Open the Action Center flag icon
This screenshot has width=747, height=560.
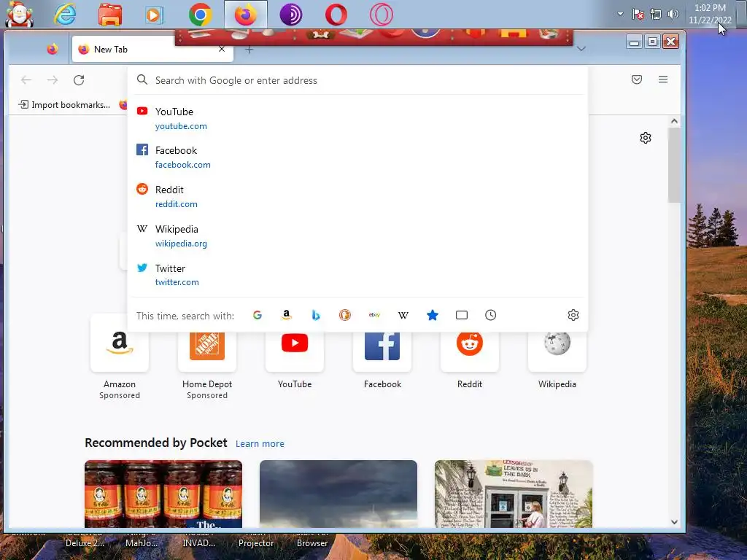pyautogui.click(x=638, y=14)
